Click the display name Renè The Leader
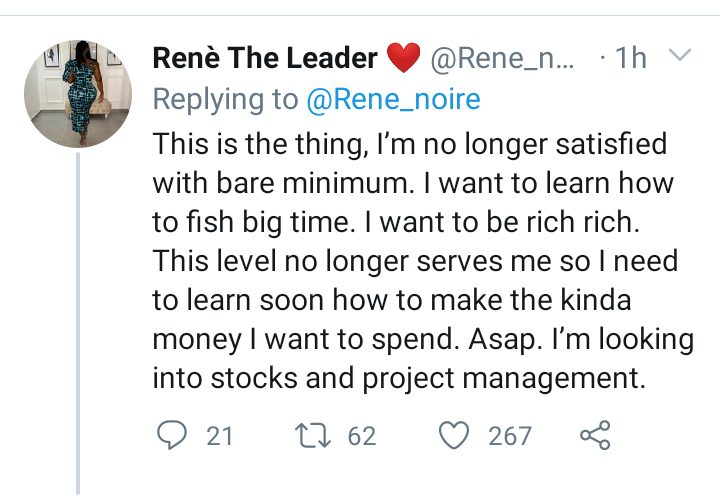720x497 pixels. click(265, 59)
